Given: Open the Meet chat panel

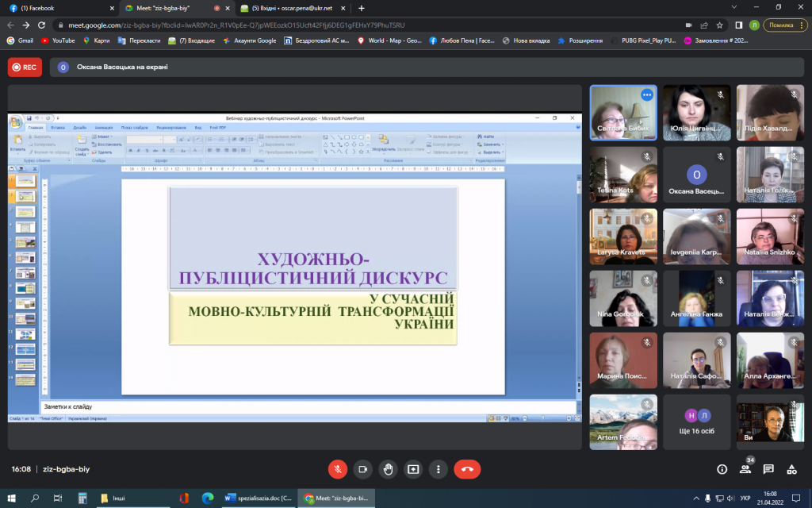Looking at the screenshot, I should click(x=768, y=469).
